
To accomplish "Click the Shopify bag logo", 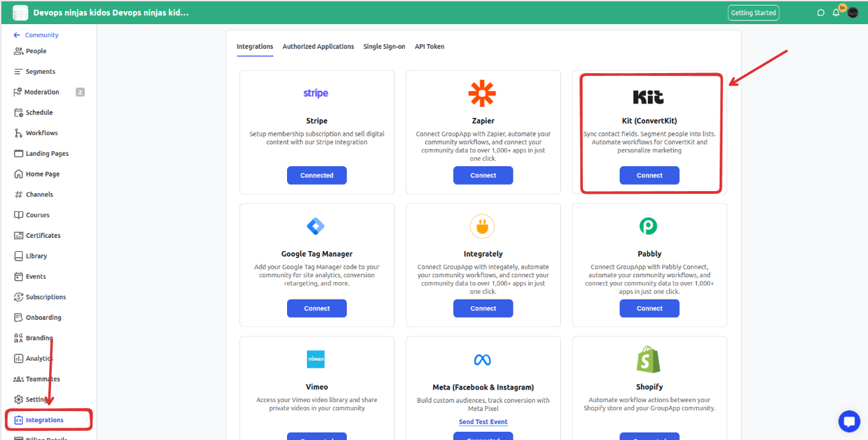I will [648, 359].
